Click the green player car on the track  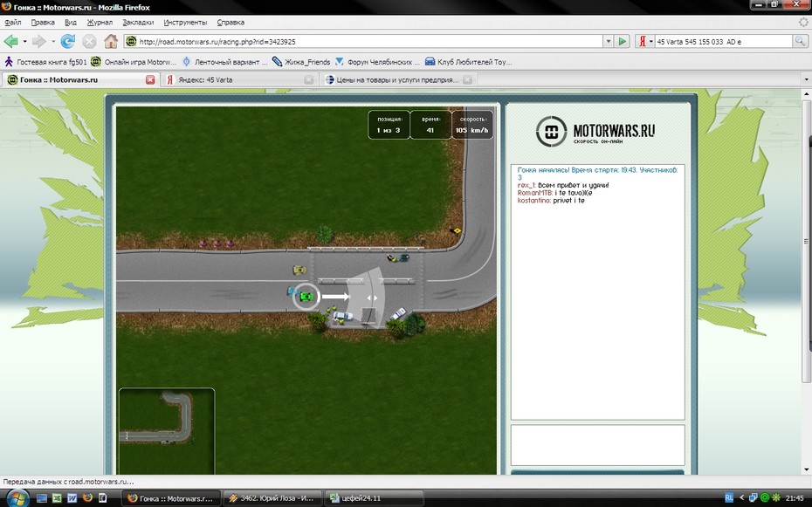click(306, 297)
